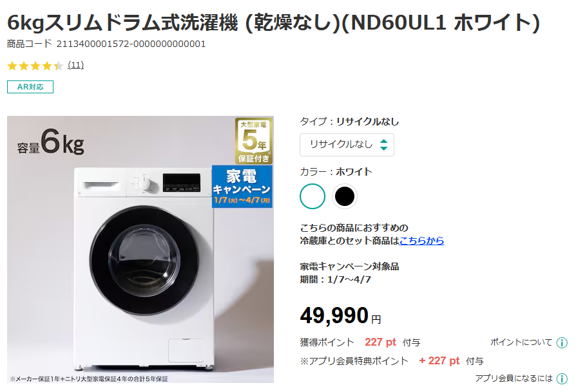Follow the こちらから set product link
The height and width of the screenshot is (392, 578).
421,241
